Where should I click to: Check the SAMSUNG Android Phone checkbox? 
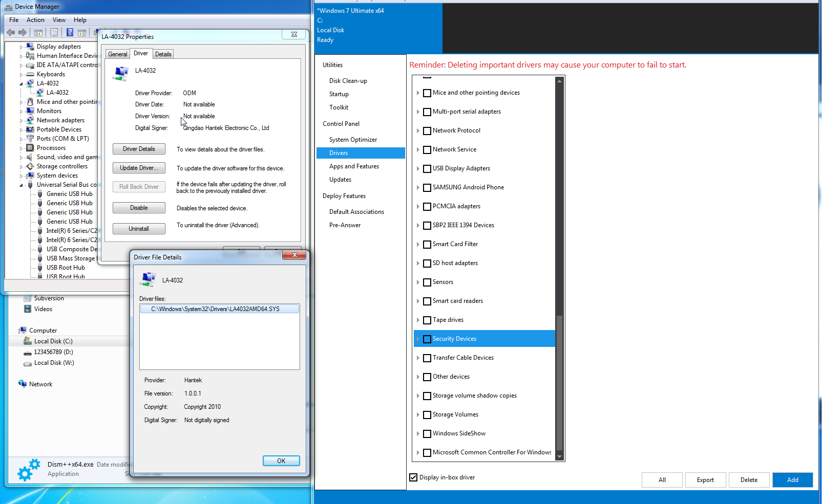coord(427,188)
